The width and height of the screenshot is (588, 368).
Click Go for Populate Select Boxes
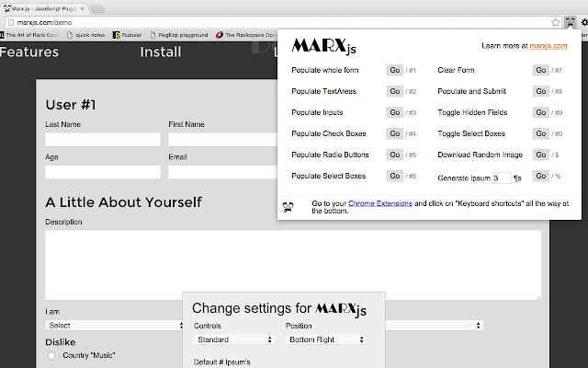pos(394,176)
